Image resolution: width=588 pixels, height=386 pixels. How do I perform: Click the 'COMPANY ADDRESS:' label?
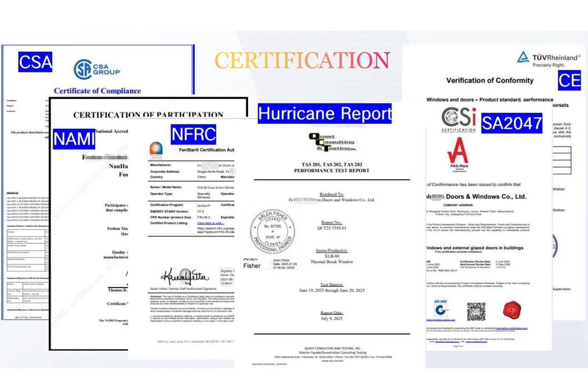tap(459, 205)
